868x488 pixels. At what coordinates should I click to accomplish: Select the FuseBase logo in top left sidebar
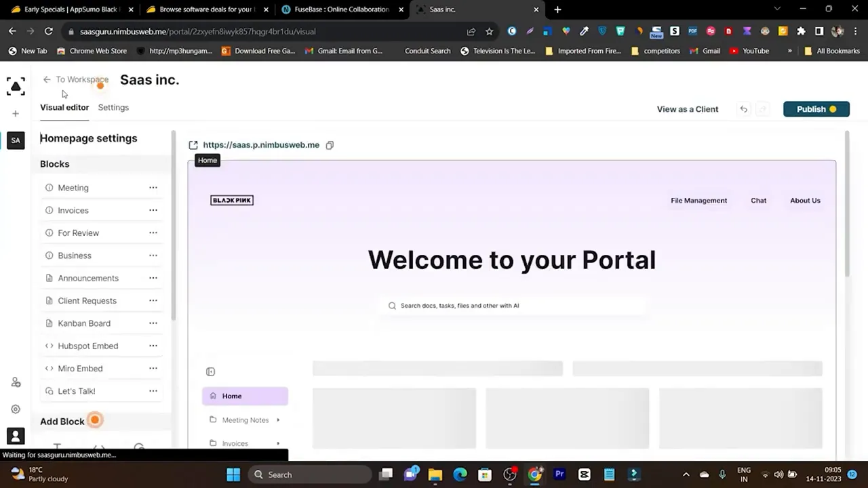tap(16, 86)
